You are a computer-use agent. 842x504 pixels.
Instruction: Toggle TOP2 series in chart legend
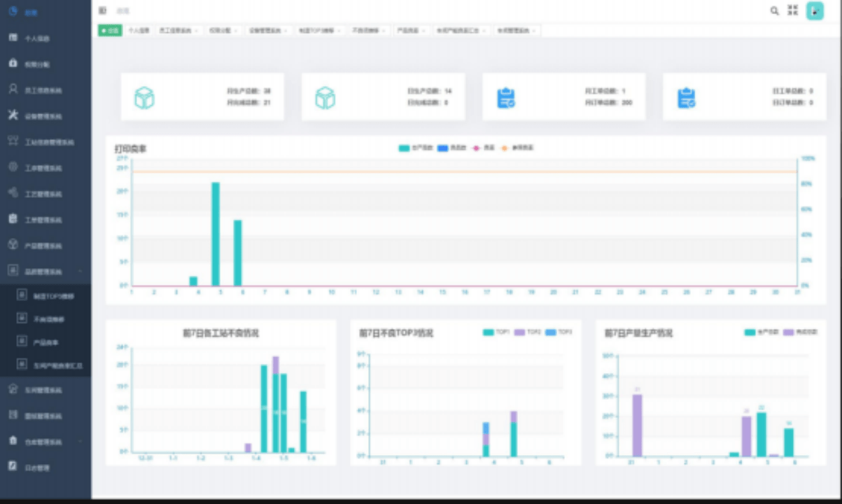point(519,332)
